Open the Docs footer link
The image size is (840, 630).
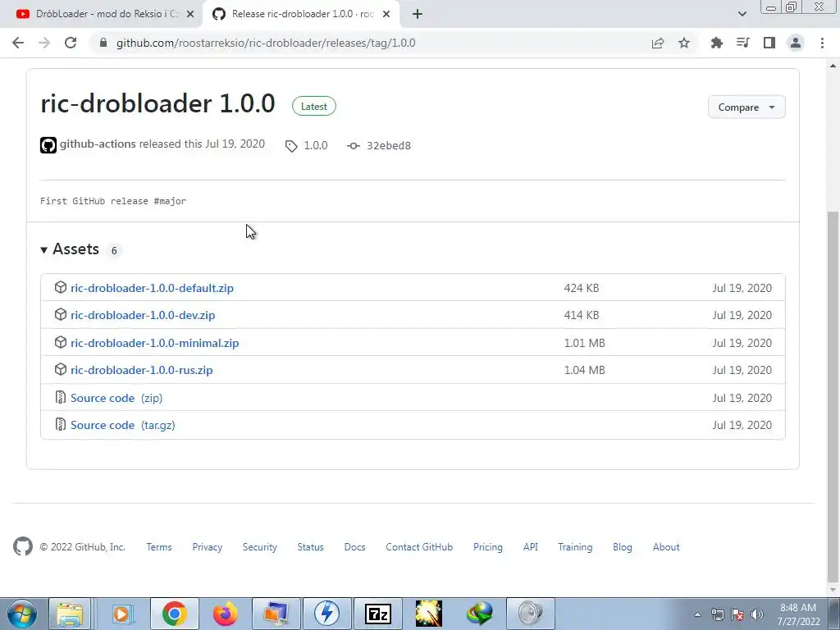pos(354,547)
